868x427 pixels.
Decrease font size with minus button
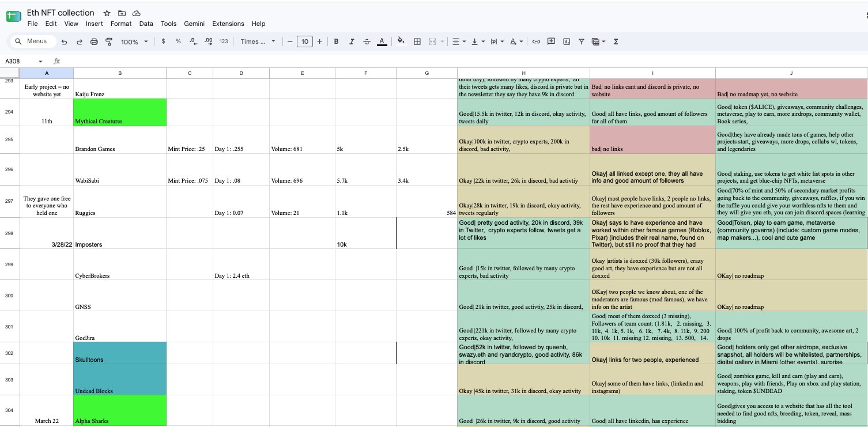pos(289,41)
